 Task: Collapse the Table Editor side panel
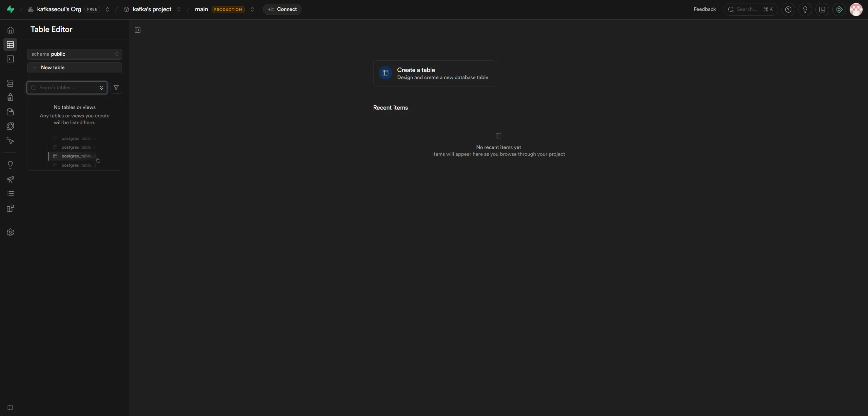point(138,30)
